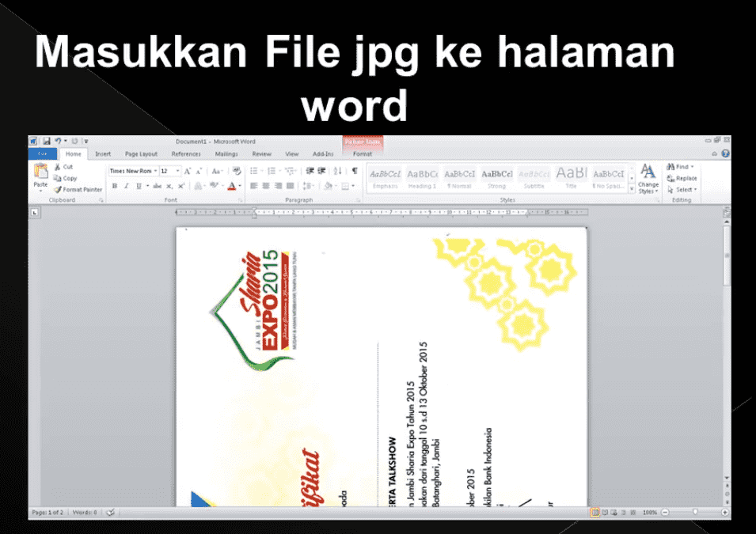Switch to the Insert tab
The height and width of the screenshot is (534, 756).
[103, 153]
